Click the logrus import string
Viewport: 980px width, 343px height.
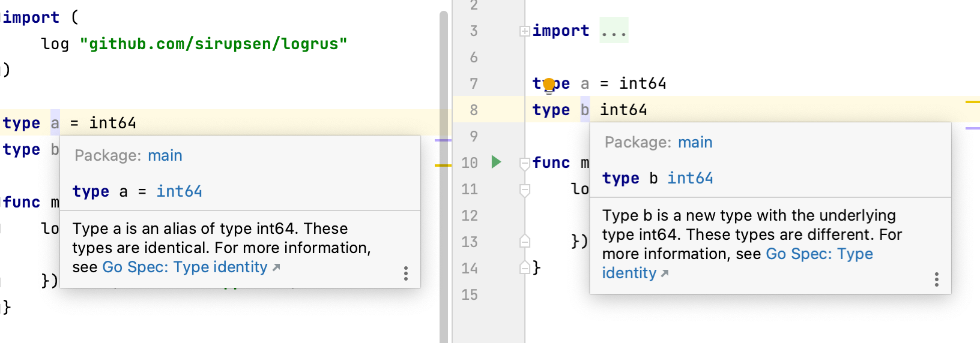click(213, 44)
